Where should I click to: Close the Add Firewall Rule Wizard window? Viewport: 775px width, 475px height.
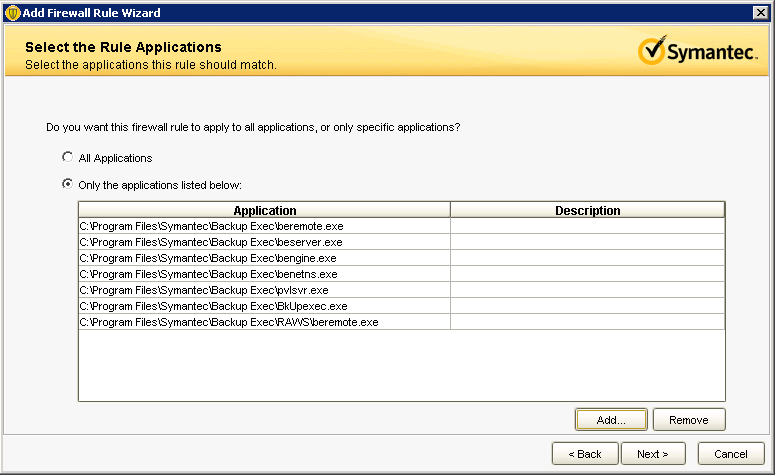pyautogui.click(x=761, y=12)
